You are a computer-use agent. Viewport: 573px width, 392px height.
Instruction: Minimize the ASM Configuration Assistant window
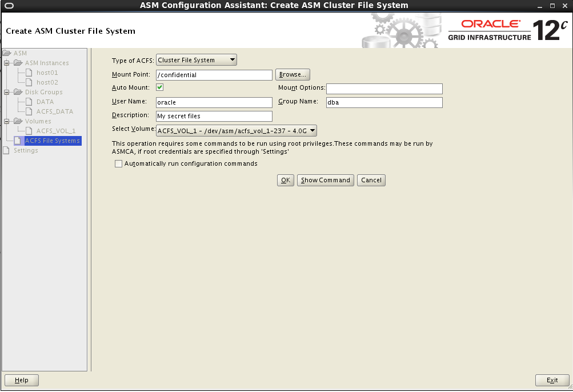point(540,6)
